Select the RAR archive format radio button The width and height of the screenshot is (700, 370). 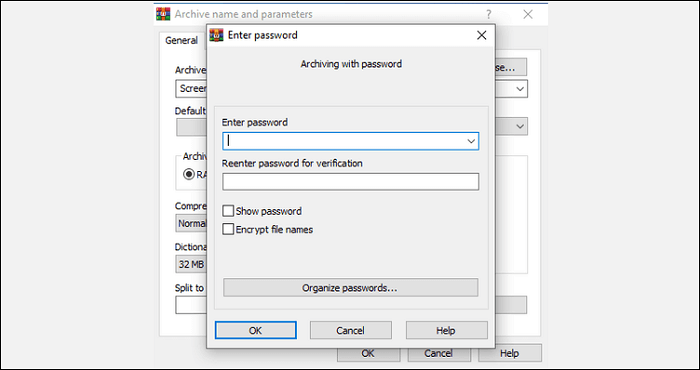click(x=189, y=175)
